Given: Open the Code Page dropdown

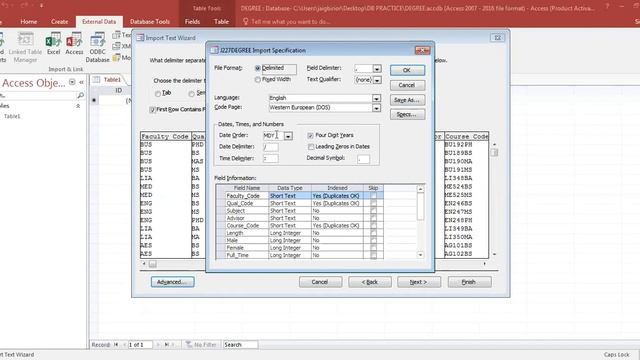Looking at the screenshot, I should pyautogui.click(x=376, y=108).
